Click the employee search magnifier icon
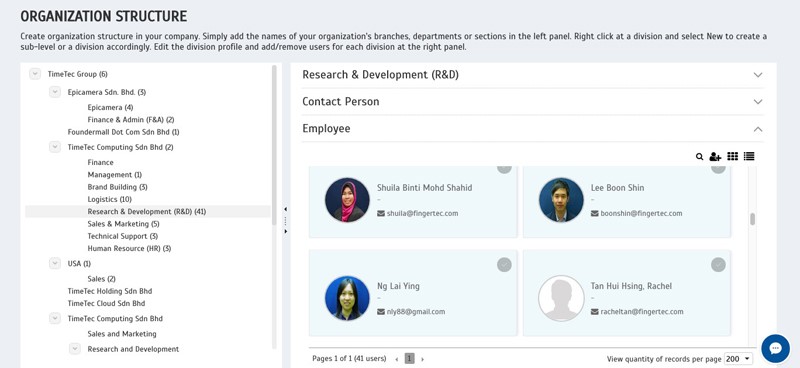 [699, 157]
